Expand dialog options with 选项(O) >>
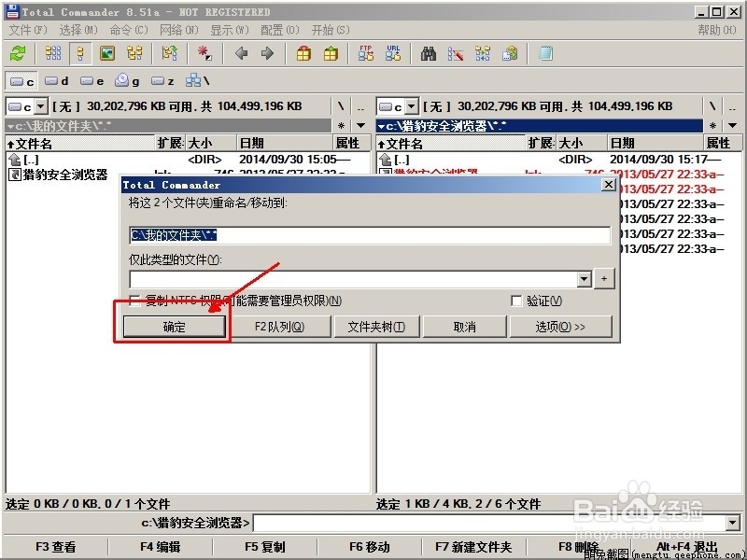The image size is (747, 560). point(561,327)
